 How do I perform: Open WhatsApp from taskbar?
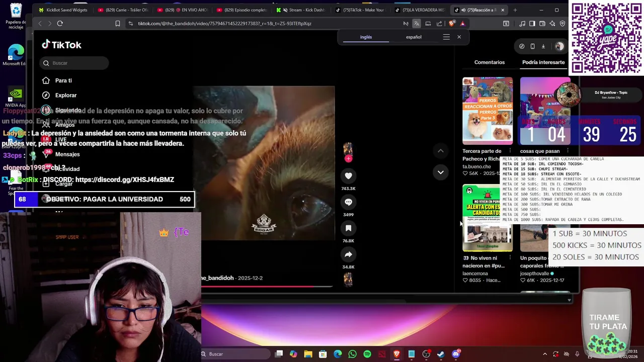point(352,354)
